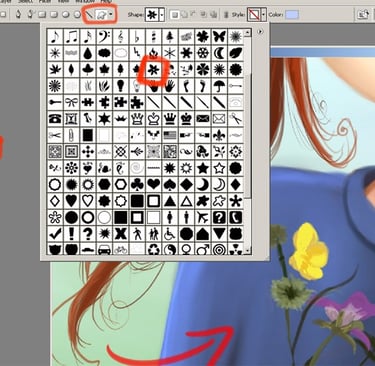Pick the pushpin shape
This screenshot has height=366, width=375.
(88, 119)
